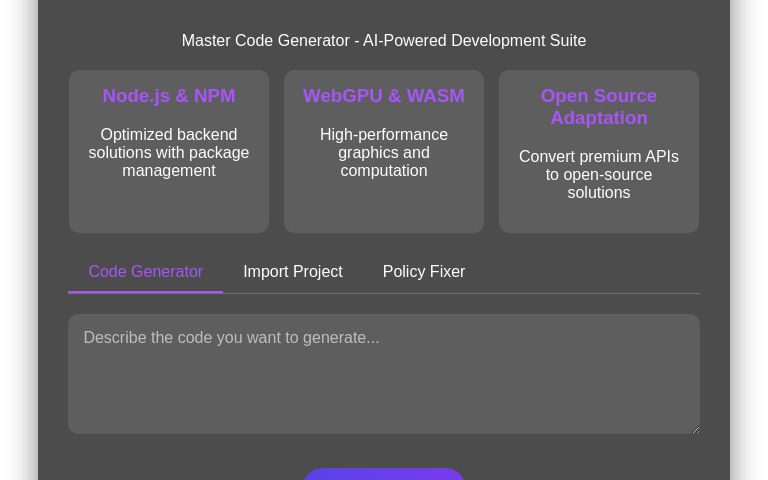Click the WebGPU & WASM heading
This screenshot has height=480, width=768.
384,96
